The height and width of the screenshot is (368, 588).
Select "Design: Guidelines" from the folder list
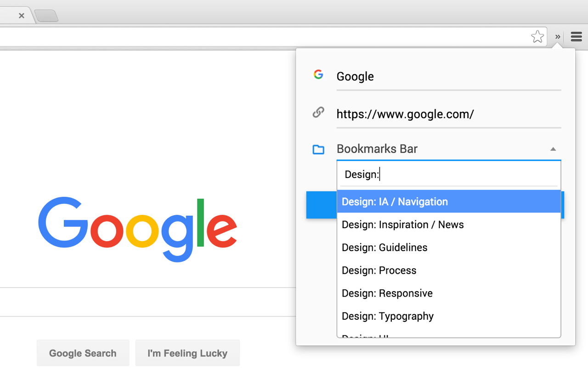(x=384, y=247)
